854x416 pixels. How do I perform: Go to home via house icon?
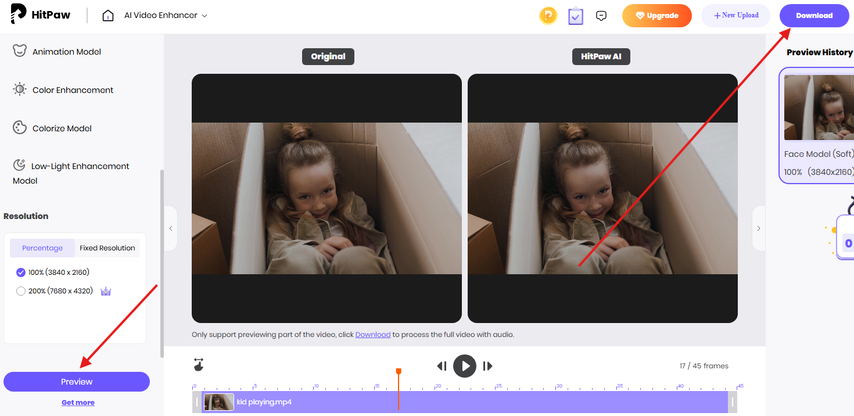pos(108,15)
